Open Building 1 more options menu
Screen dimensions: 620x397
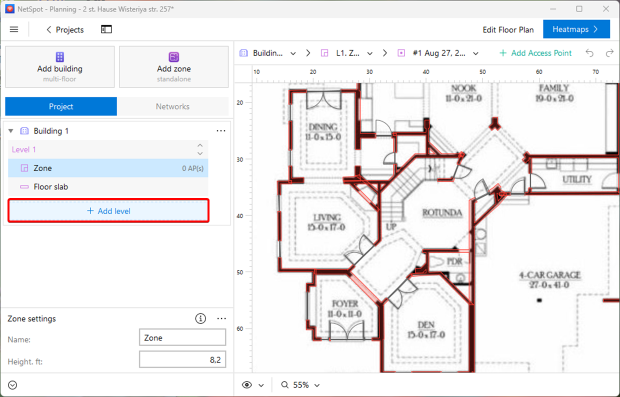221,131
